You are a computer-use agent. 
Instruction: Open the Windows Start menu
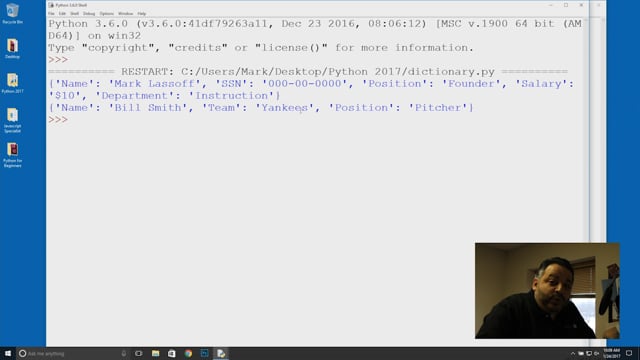[x=8, y=353]
